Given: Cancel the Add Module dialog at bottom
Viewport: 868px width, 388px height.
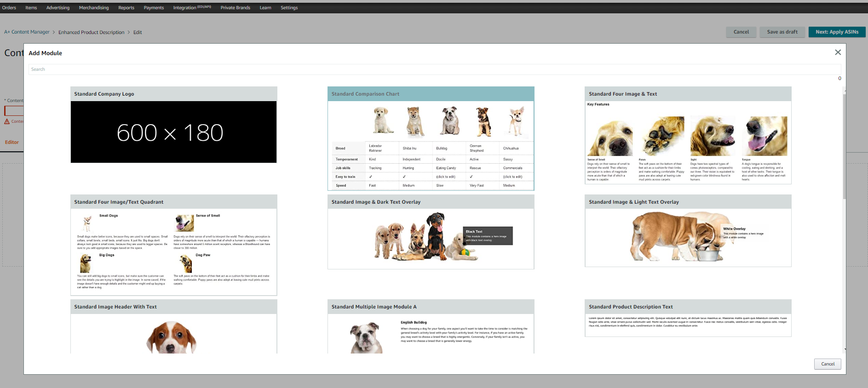Looking at the screenshot, I should point(828,364).
